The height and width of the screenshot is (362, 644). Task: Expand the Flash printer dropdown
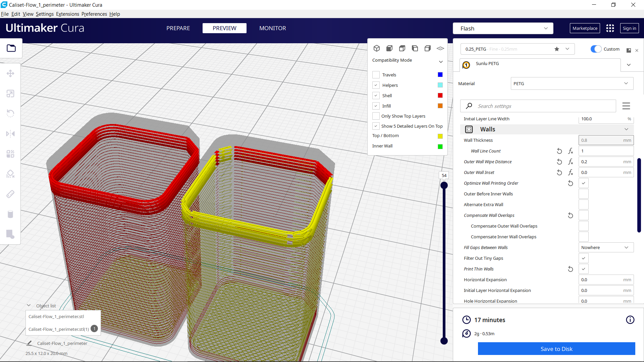click(546, 28)
